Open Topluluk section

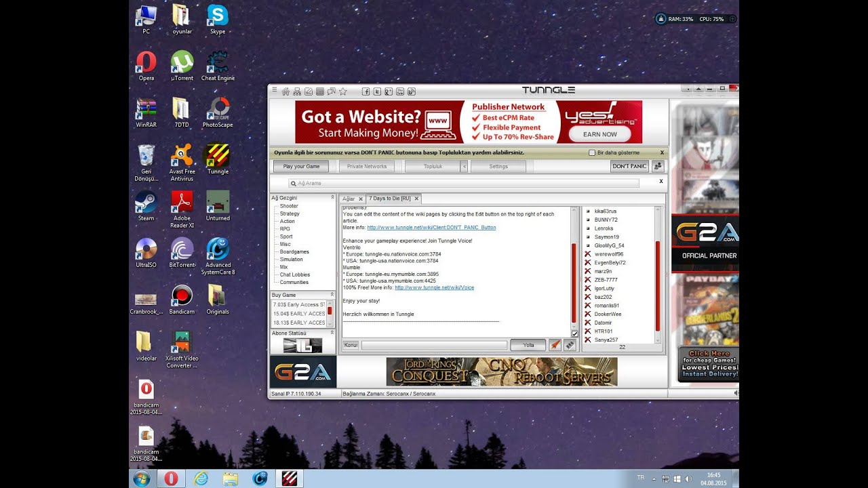tap(433, 166)
